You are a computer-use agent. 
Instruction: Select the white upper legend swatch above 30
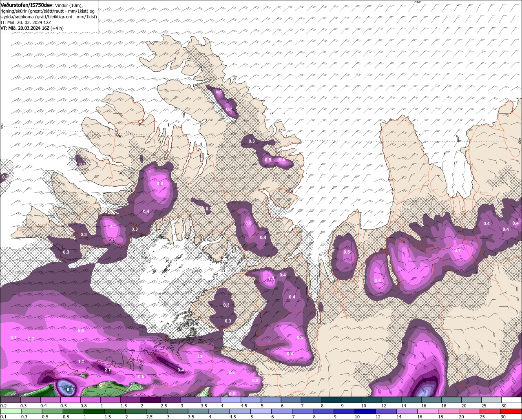pyautogui.click(x=511, y=400)
